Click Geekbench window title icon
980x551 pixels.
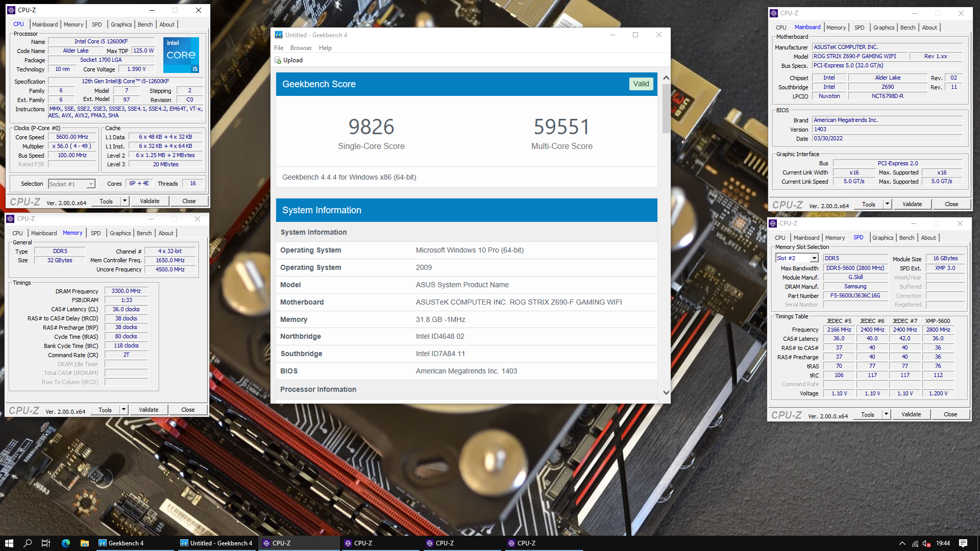[x=278, y=35]
